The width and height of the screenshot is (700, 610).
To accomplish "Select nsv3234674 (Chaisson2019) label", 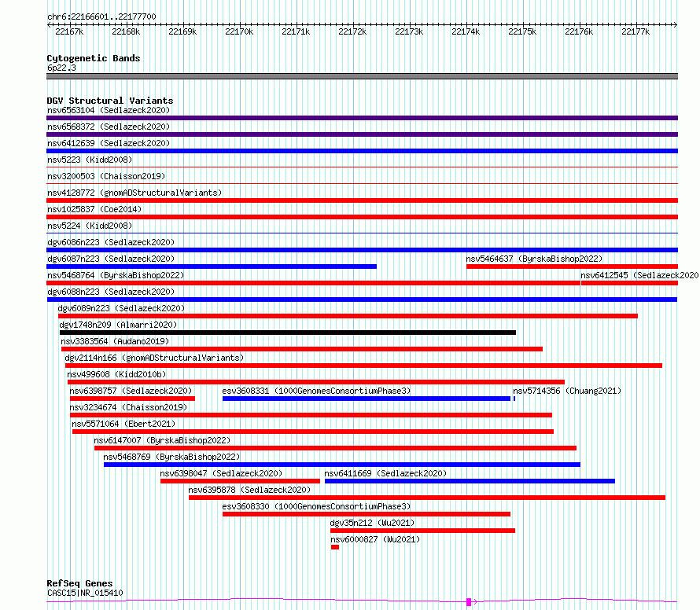I will [128, 407].
